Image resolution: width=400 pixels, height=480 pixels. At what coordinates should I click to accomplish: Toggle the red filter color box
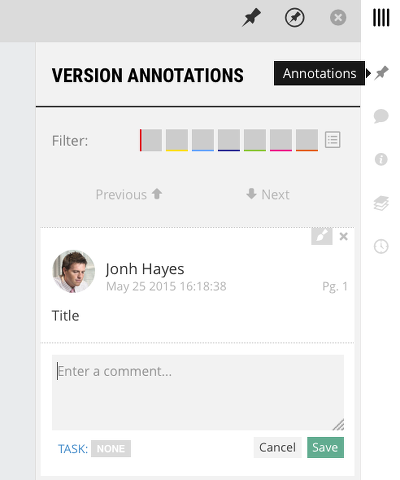pos(151,140)
